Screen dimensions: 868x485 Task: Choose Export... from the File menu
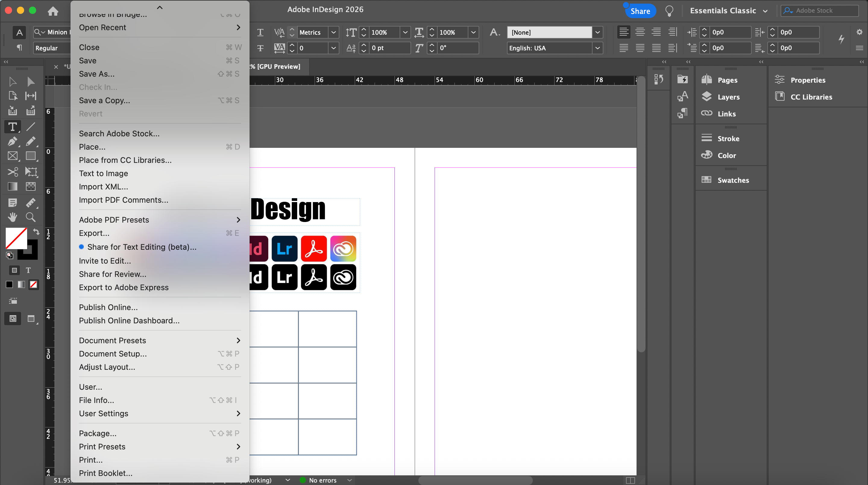pyautogui.click(x=94, y=233)
